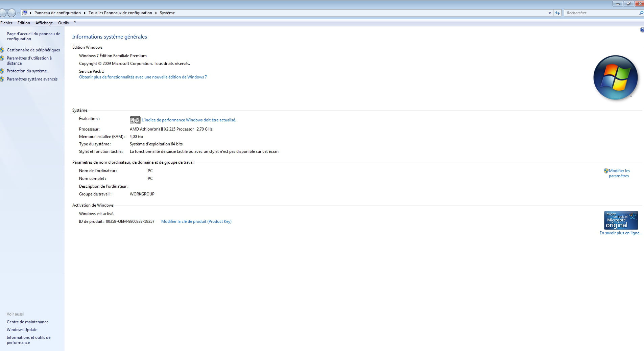Screen dimensions: 644x351
Task: Click Windows est activé text
Action: point(97,214)
